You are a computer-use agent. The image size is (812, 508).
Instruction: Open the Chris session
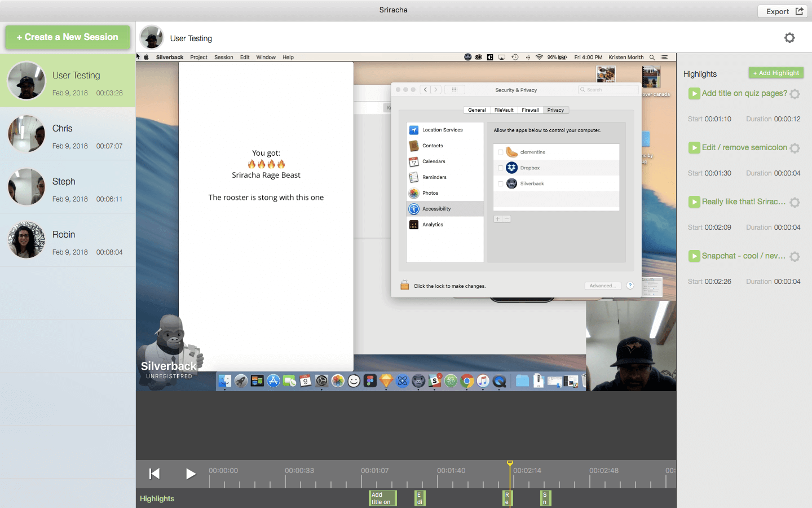[x=68, y=134]
